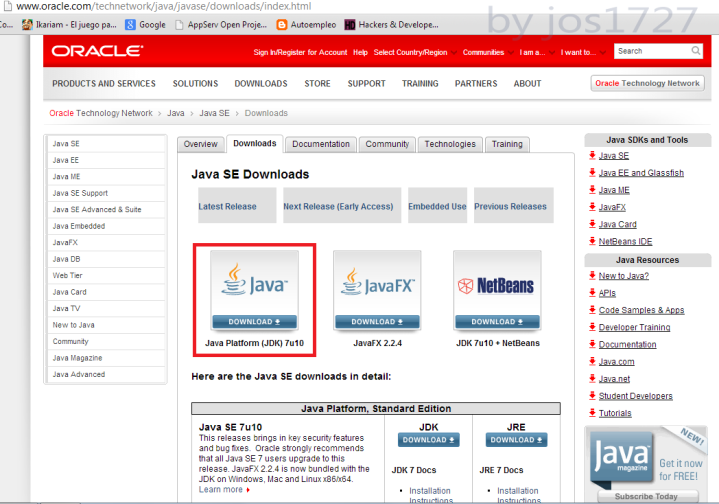Click the Java Platform (JDK) 7u10 Download button
Viewport: 719px width, 504px height.
(x=254, y=322)
